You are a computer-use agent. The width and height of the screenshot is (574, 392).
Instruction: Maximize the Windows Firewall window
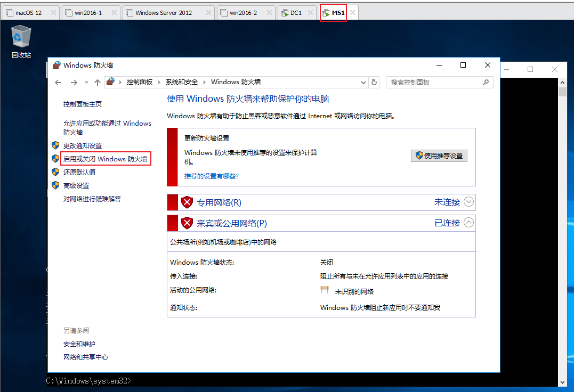463,65
